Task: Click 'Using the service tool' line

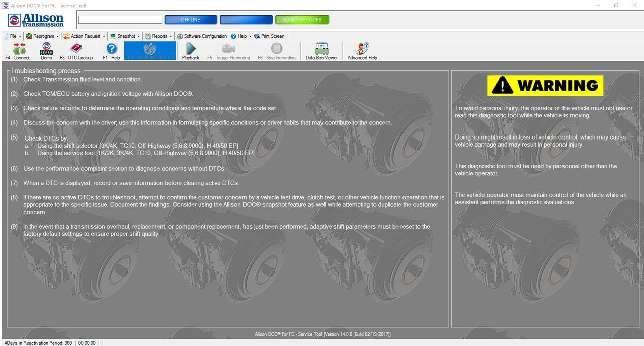Action: point(145,153)
